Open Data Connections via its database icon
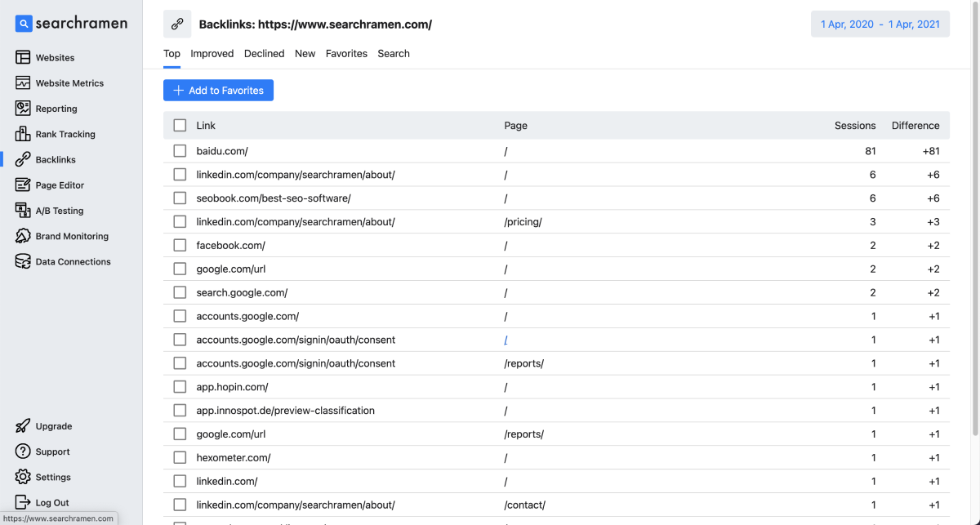The image size is (980, 525). [23, 261]
